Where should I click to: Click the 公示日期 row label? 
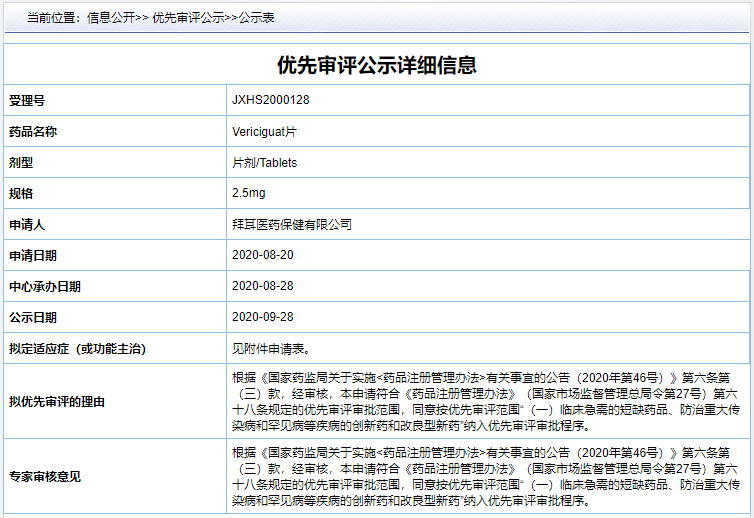click(33, 317)
